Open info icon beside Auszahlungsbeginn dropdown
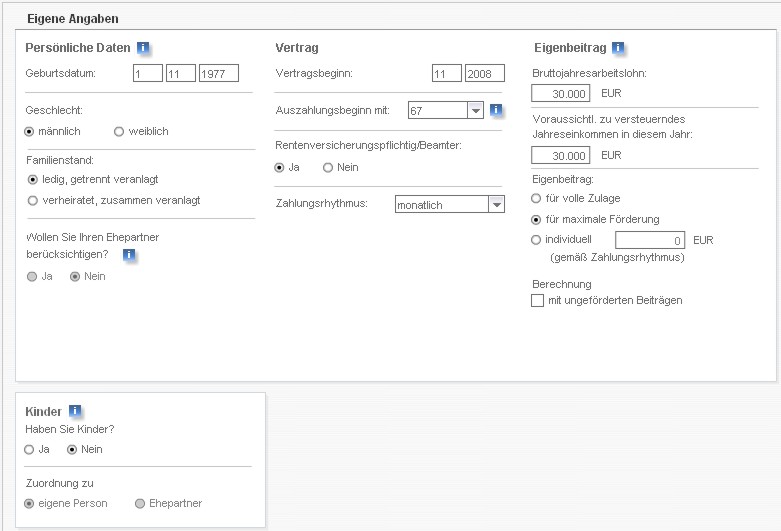This screenshot has width=781, height=531. coord(496,110)
